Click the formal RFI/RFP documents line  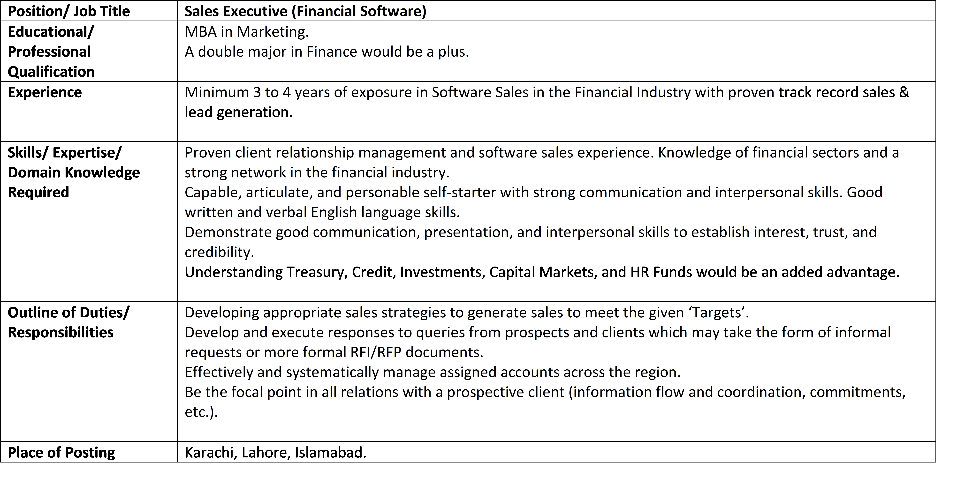[334, 352]
